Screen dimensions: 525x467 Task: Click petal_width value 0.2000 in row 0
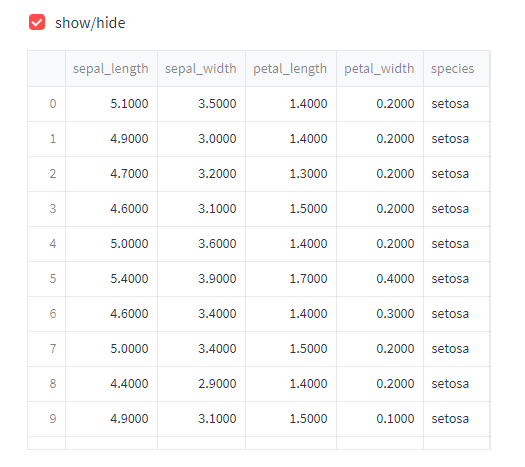[395, 104]
